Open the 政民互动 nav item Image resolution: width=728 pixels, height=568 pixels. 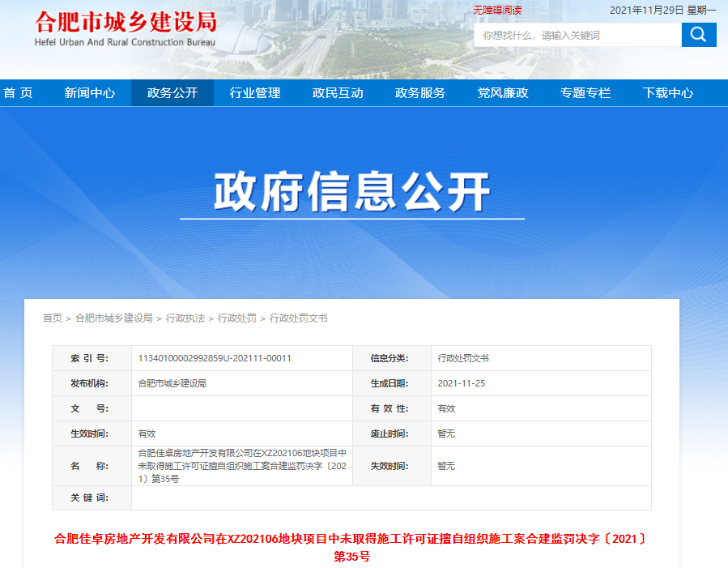pyautogui.click(x=338, y=93)
